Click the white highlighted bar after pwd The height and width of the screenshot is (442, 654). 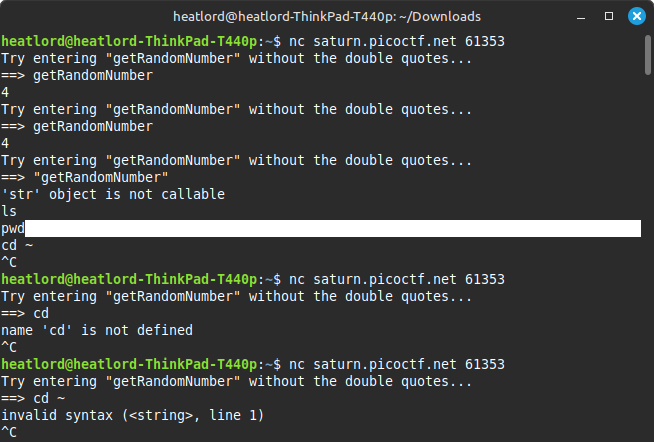click(x=333, y=228)
